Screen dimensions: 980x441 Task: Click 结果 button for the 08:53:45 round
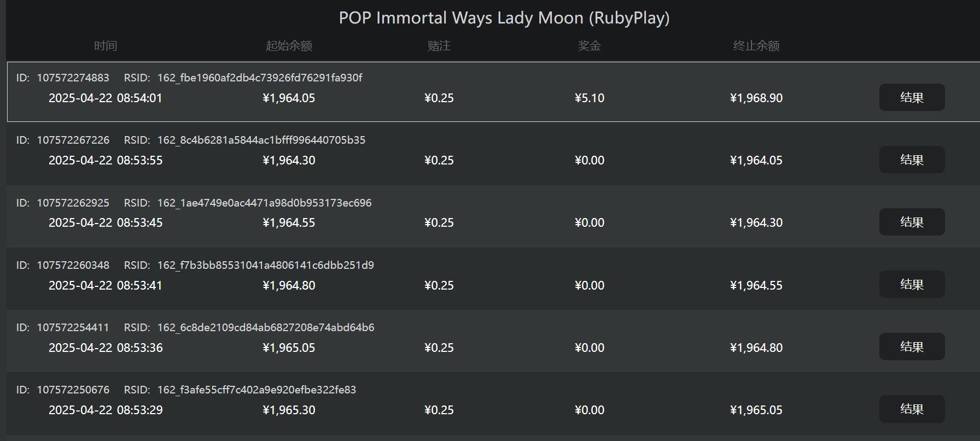pyautogui.click(x=912, y=222)
